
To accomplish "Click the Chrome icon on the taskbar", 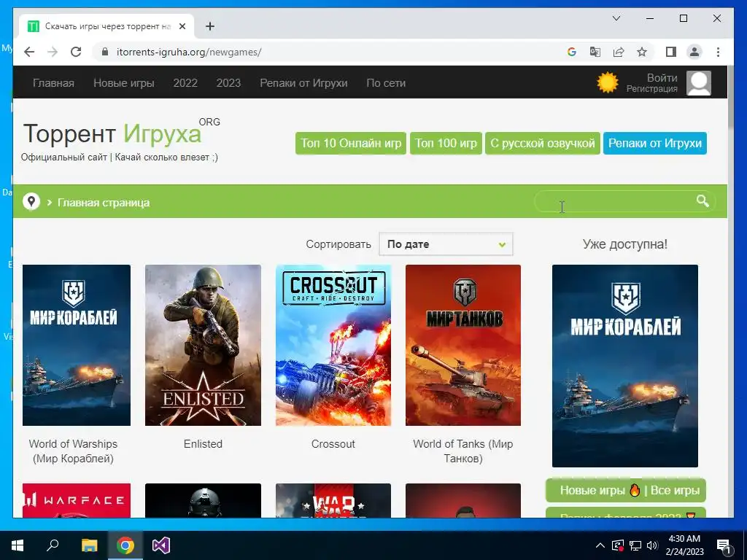I will 125,545.
